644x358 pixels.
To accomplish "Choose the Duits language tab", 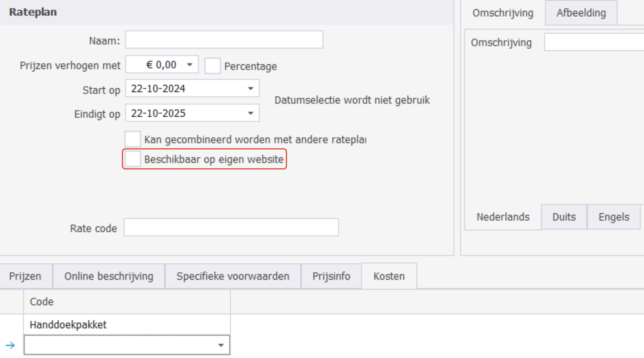I will pyautogui.click(x=564, y=217).
